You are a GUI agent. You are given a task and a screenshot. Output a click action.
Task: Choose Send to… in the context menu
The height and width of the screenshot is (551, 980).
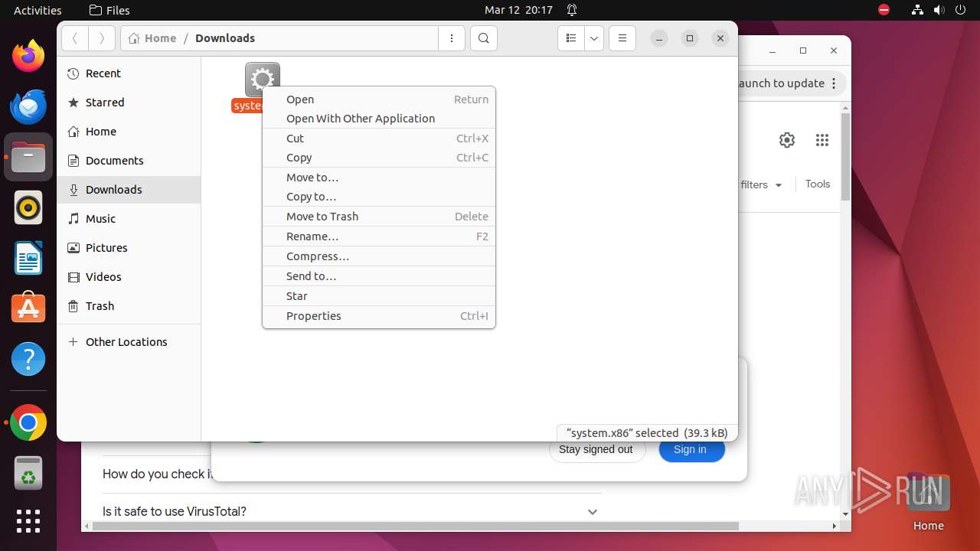click(x=379, y=276)
